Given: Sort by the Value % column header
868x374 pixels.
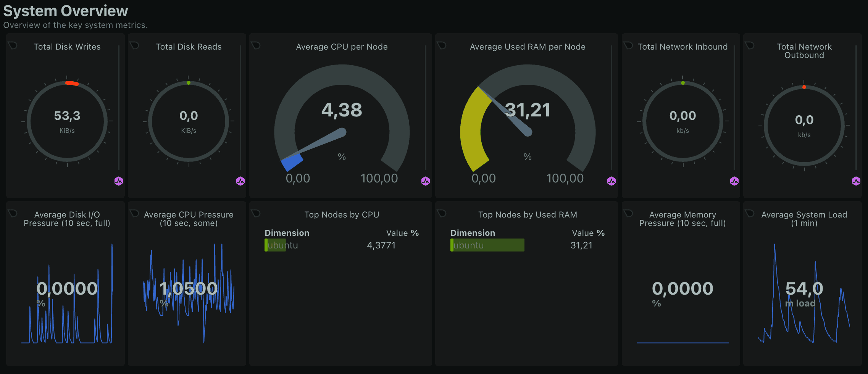Looking at the screenshot, I should [402, 233].
